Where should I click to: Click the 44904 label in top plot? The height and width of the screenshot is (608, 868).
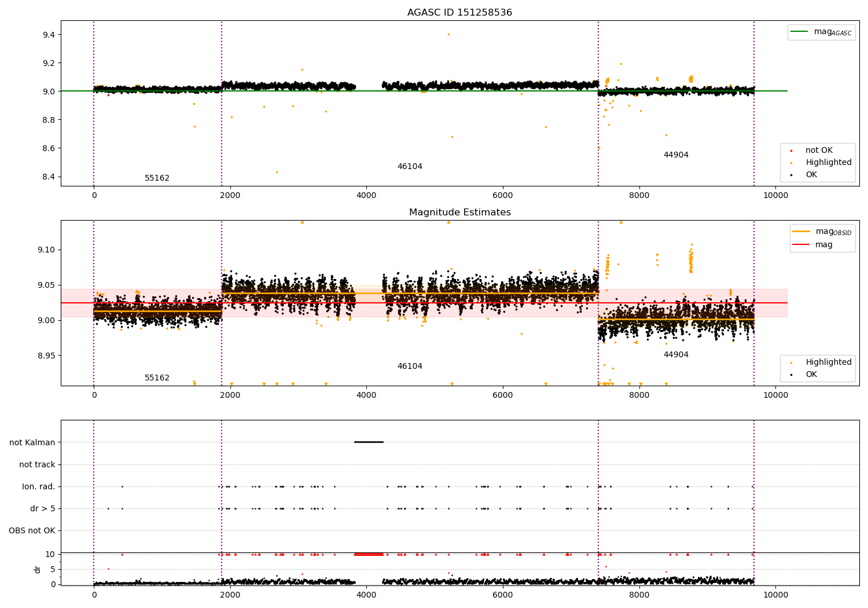[x=676, y=155]
